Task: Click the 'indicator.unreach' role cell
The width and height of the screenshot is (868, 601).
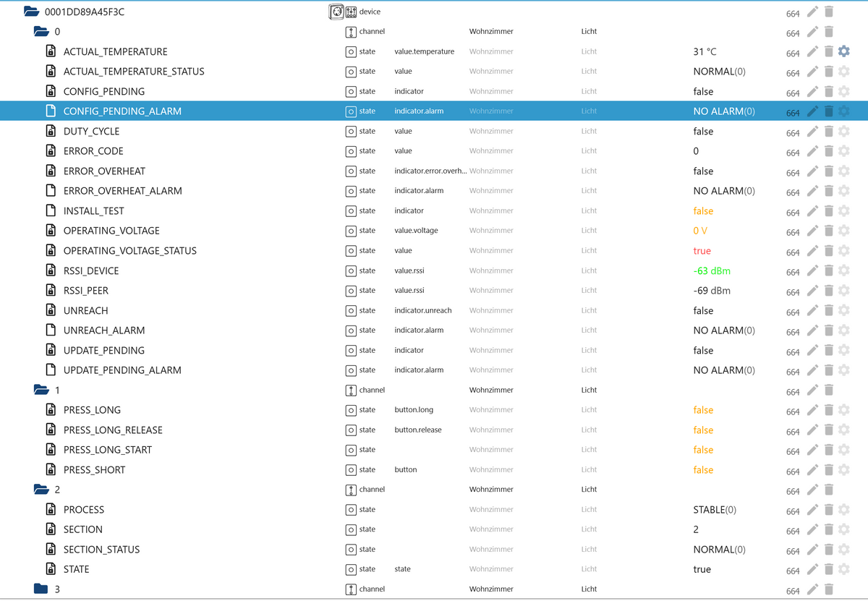Action: coord(422,310)
